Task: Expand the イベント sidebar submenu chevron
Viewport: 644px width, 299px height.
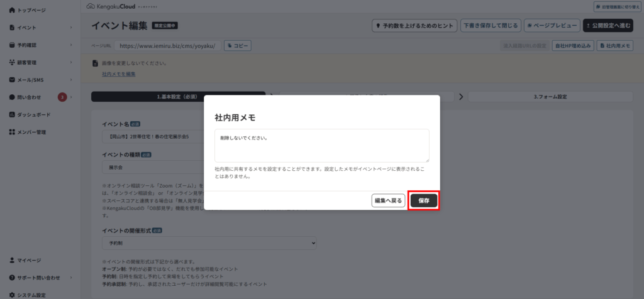Action: (71, 28)
